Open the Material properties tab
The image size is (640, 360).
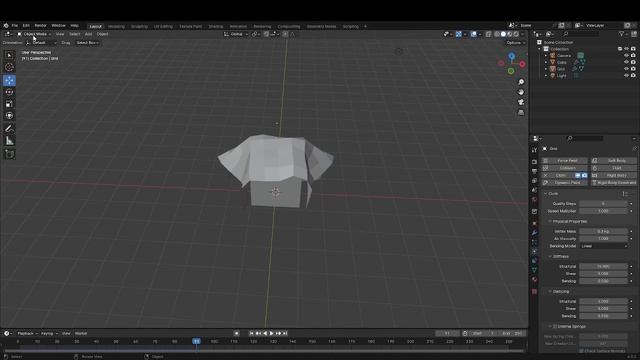534,280
